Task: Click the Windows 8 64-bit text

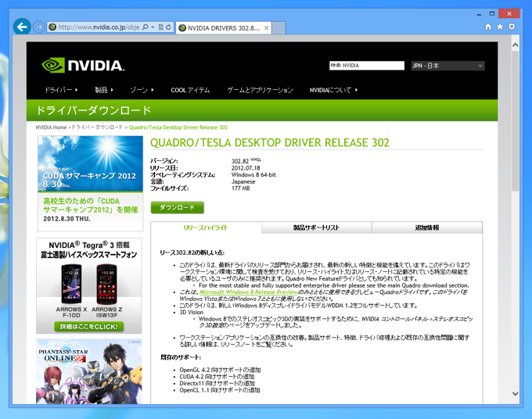Action: [x=253, y=175]
